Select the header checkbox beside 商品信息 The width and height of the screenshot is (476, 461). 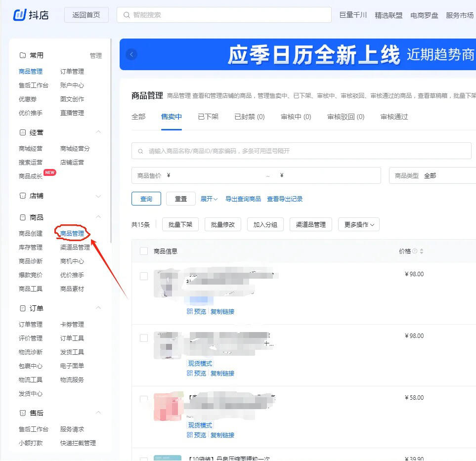[143, 251]
